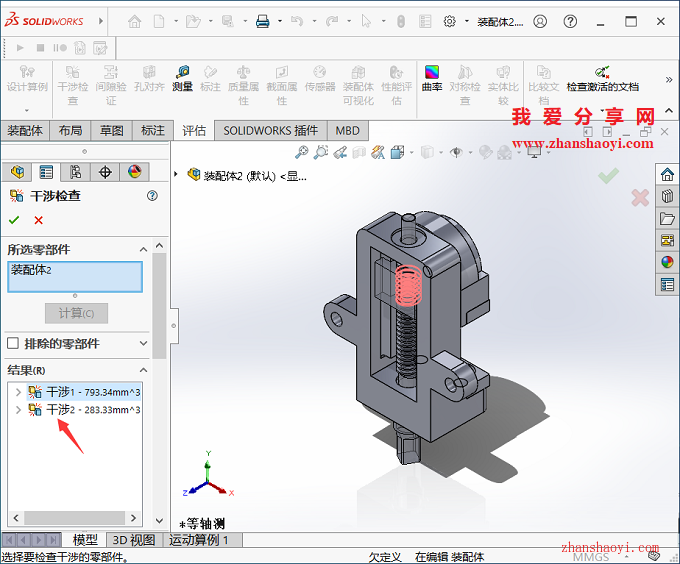Toggle the Excluded Components (排除的零部件) checkbox

[13, 343]
